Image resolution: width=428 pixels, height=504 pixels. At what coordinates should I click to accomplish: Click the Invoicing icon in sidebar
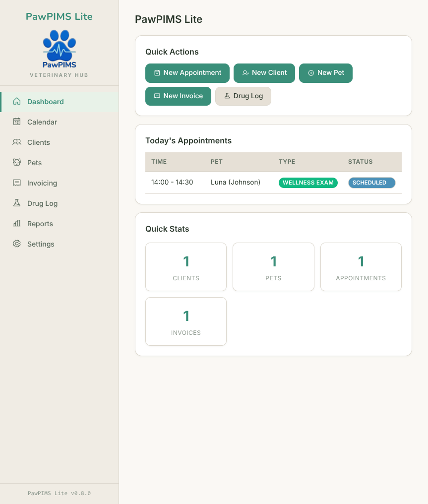tap(17, 183)
